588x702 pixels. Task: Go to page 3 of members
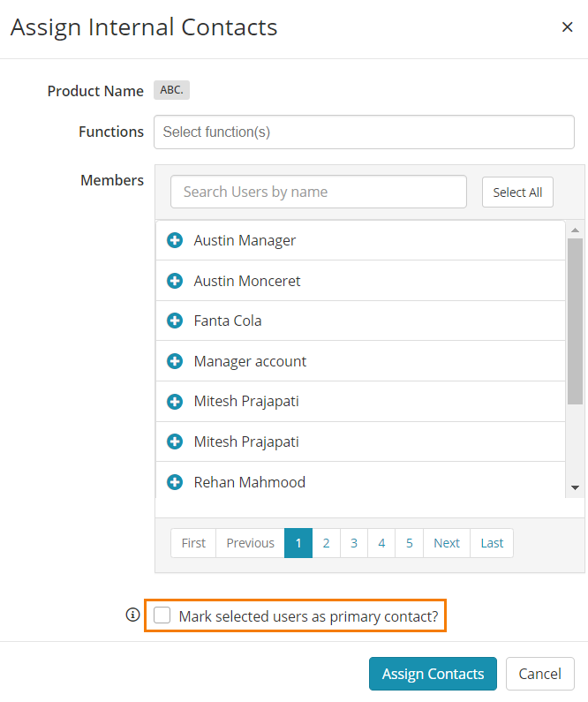tap(354, 543)
